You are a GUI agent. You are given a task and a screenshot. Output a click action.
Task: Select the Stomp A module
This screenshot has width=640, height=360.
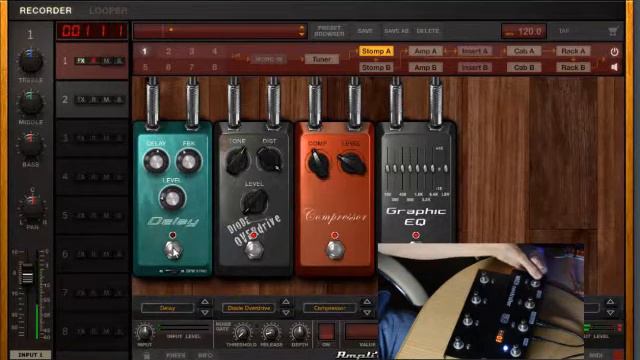coord(376,51)
